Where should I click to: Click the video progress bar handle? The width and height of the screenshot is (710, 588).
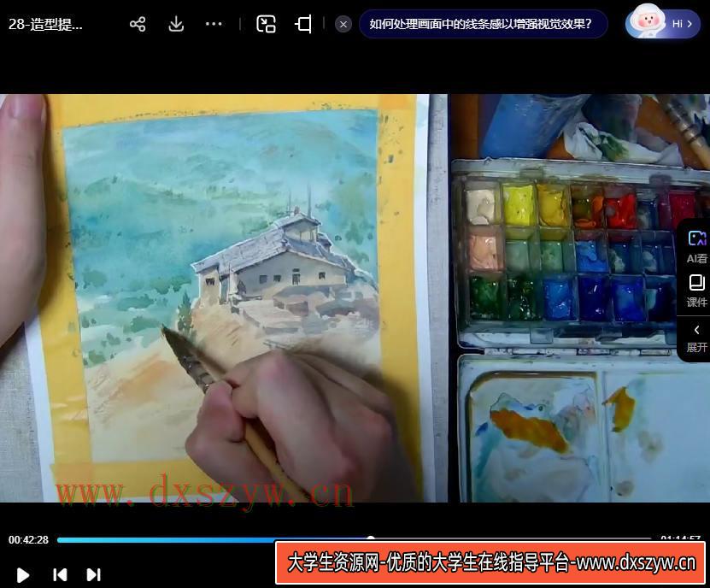[x=371, y=538]
